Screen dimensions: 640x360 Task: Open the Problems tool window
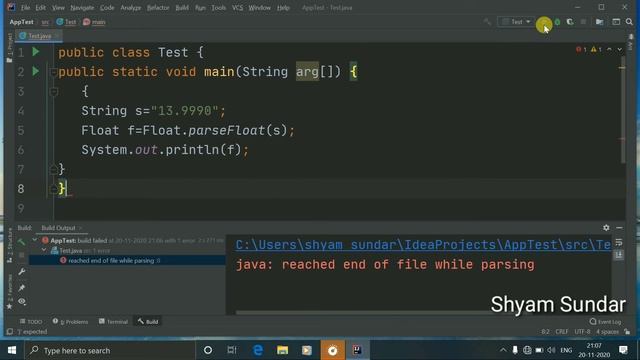click(70, 322)
